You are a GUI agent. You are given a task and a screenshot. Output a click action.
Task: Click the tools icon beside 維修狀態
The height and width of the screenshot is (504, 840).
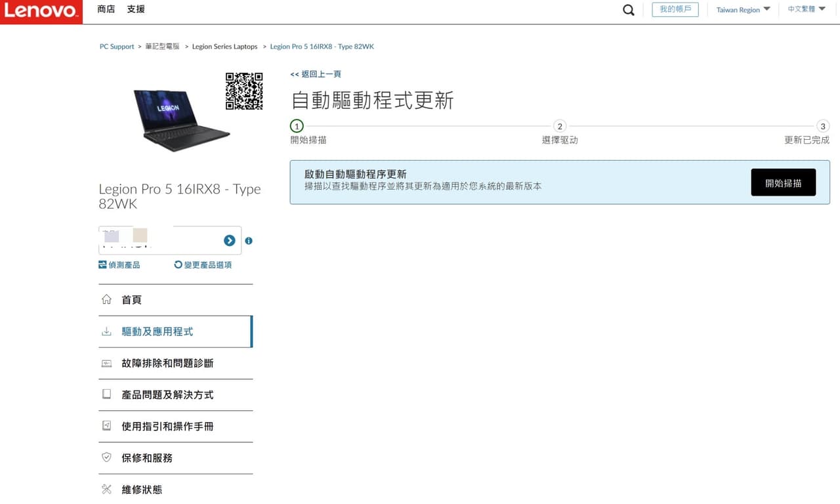[x=106, y=489]
